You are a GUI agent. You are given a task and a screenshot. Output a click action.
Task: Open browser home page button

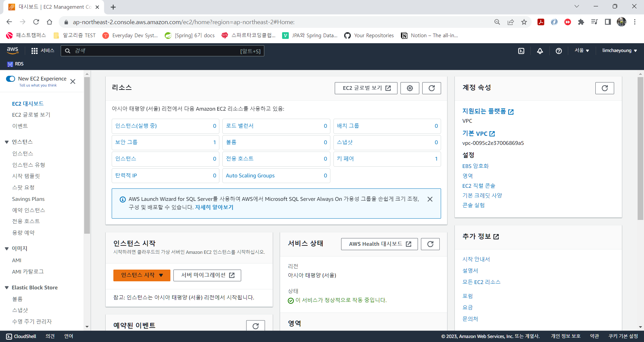pyautogui.click(x=50, y=22)
